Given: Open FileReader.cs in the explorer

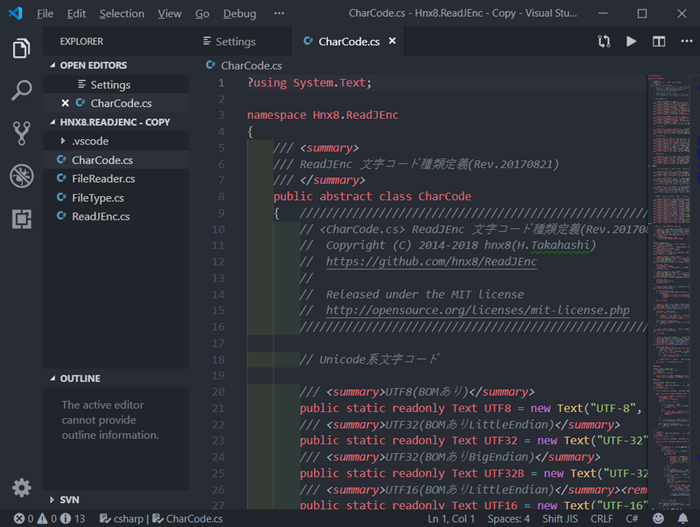Looking at the screenshot, I should [103, 179].
